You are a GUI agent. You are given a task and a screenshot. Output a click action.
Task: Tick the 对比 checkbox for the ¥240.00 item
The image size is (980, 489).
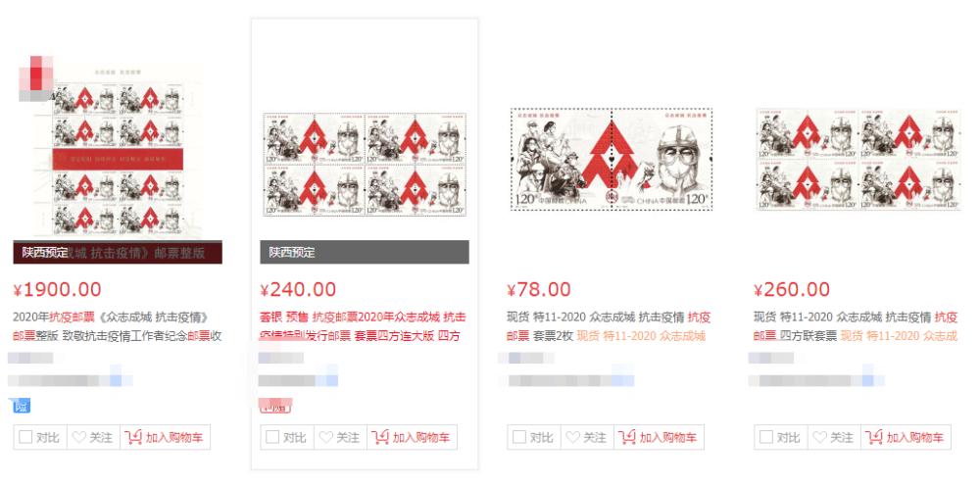(x=271, y=437)
